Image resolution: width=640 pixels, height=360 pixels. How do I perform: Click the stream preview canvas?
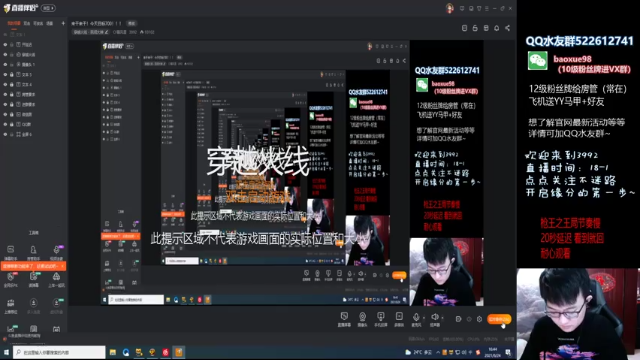[x=292, y=173]
